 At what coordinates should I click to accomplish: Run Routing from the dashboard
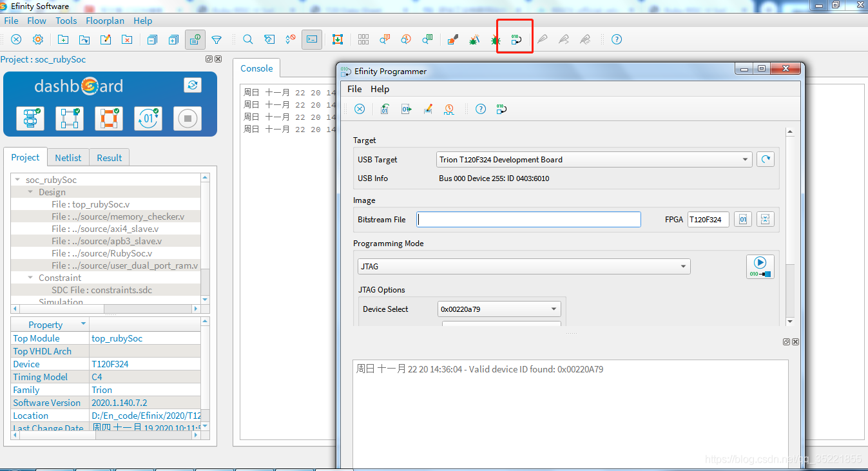point(109,119)
